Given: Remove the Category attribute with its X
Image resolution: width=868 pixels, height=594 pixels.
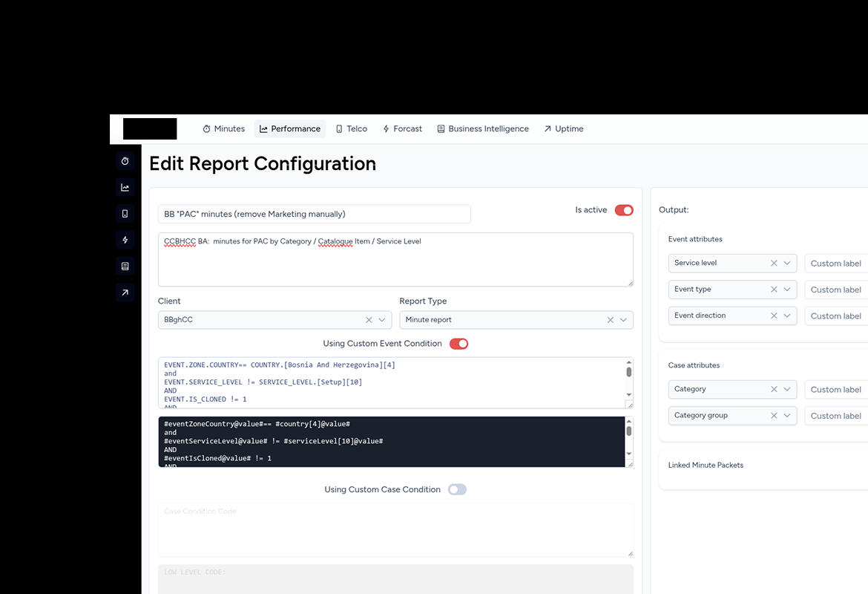Looking at the screenshot, I should pos(774,389).
